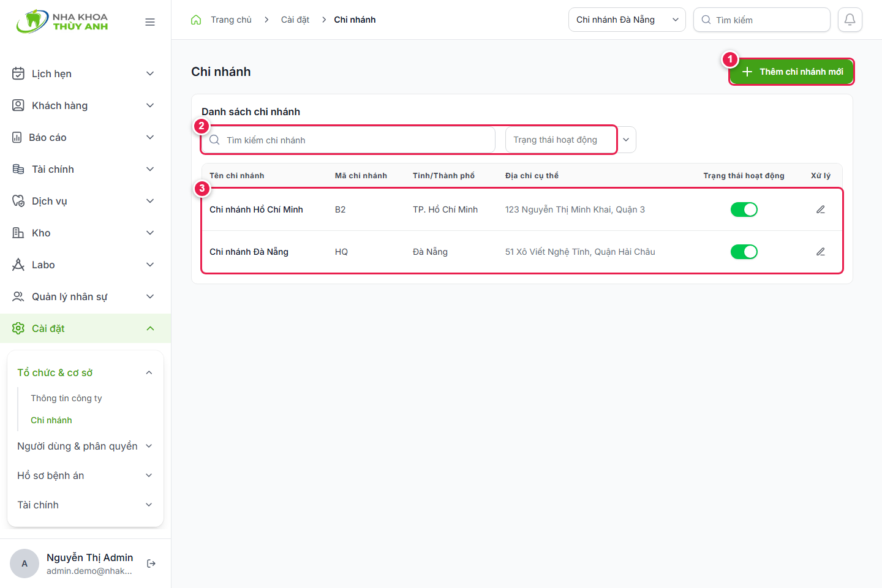Screen dimensions: 882x588
Task: Click the Tên chi nhánh column header
Action: tap(237, 176)
